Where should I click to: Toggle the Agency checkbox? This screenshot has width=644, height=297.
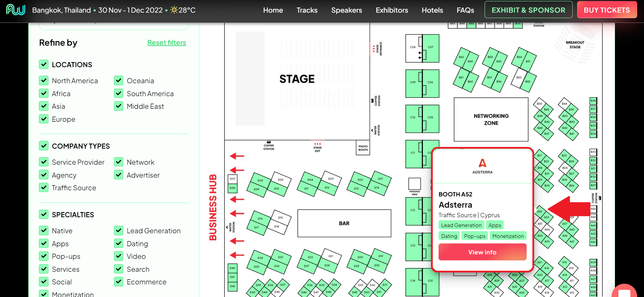pos(44,175)
